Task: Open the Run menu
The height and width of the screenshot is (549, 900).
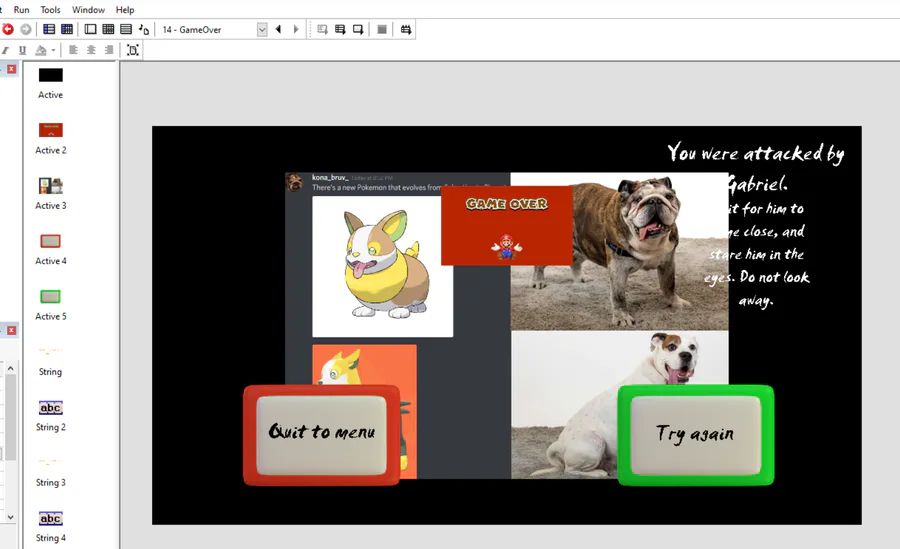Action: coord(21,10)
